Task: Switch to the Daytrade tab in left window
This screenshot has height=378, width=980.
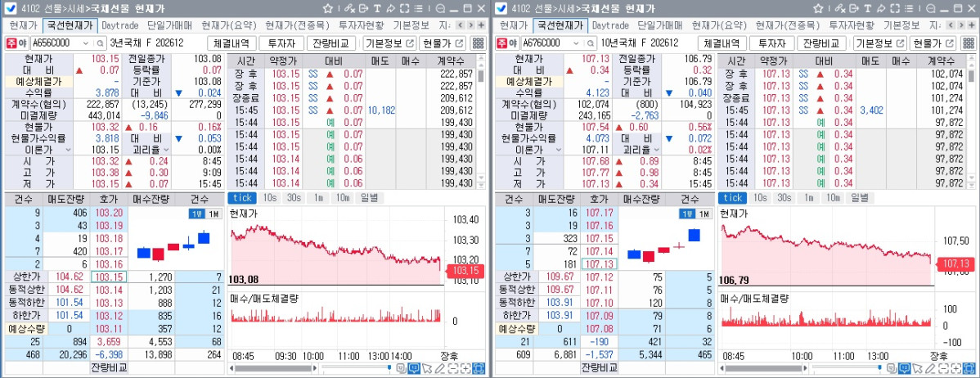Action: coord(120,25)
